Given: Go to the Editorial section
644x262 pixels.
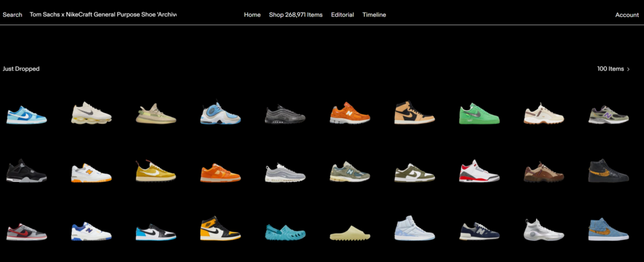Looking at the screenshot, I should [x=343, y=14].
